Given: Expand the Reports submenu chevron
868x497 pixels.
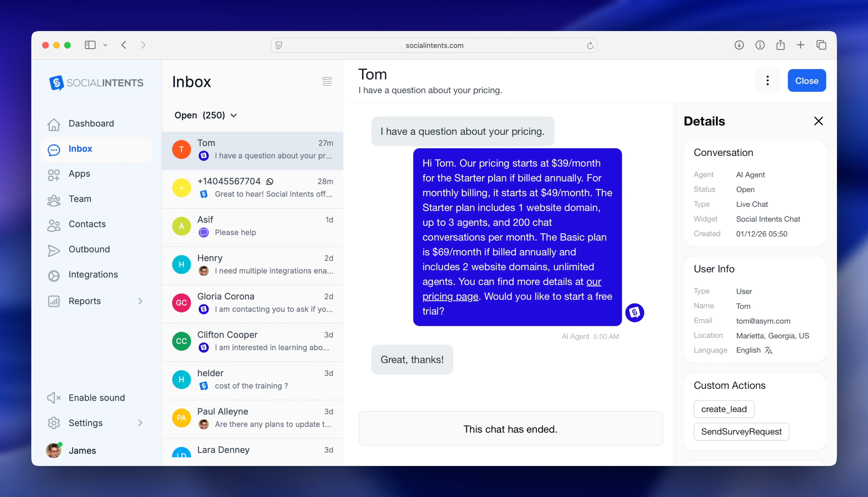Looking at the screenshot, I should (140, 301).
